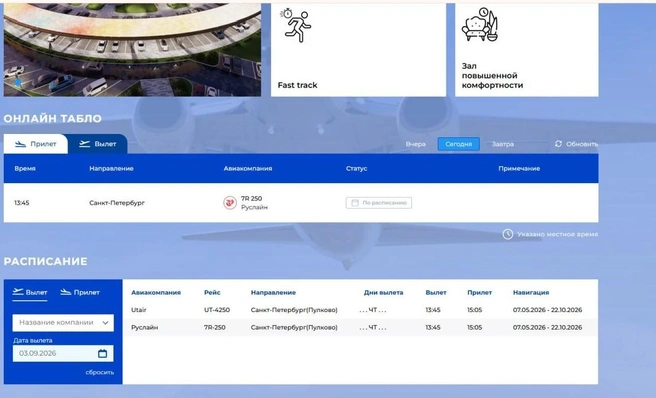The height and width of the screenshot is (398, 656).
Task: Click the plane icon on the schedule Вылет tab
Action: 18,292
